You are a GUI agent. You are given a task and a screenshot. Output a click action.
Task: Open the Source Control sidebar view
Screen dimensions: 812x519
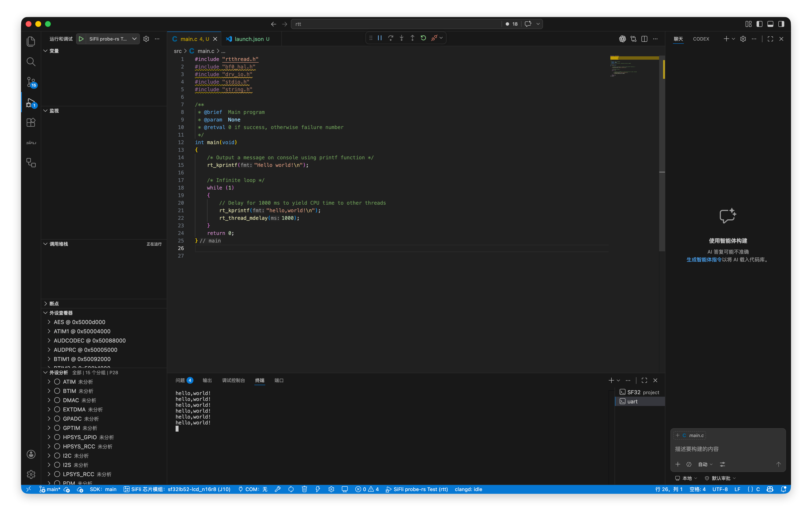pyautogui.click(x=31, y=82)
